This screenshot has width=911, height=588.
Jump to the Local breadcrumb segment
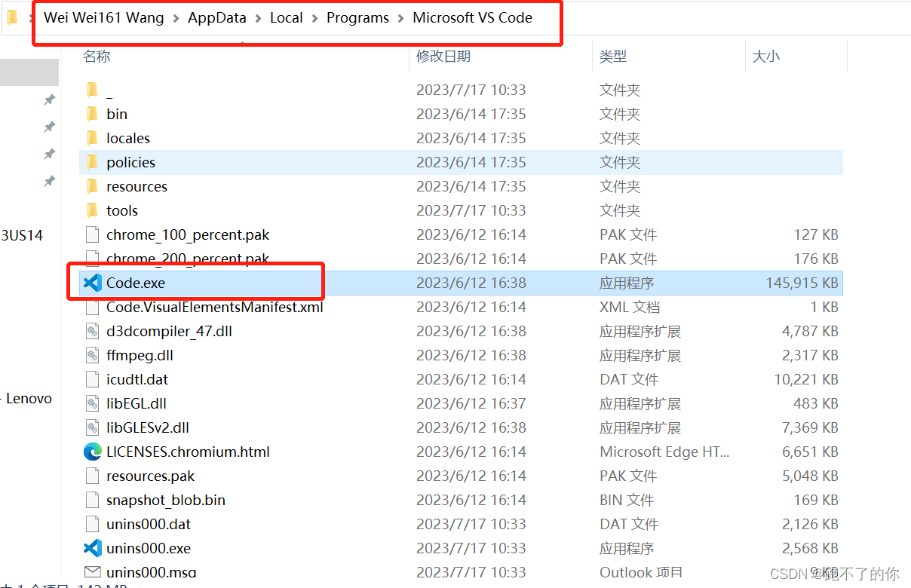(x=287, y=17)
